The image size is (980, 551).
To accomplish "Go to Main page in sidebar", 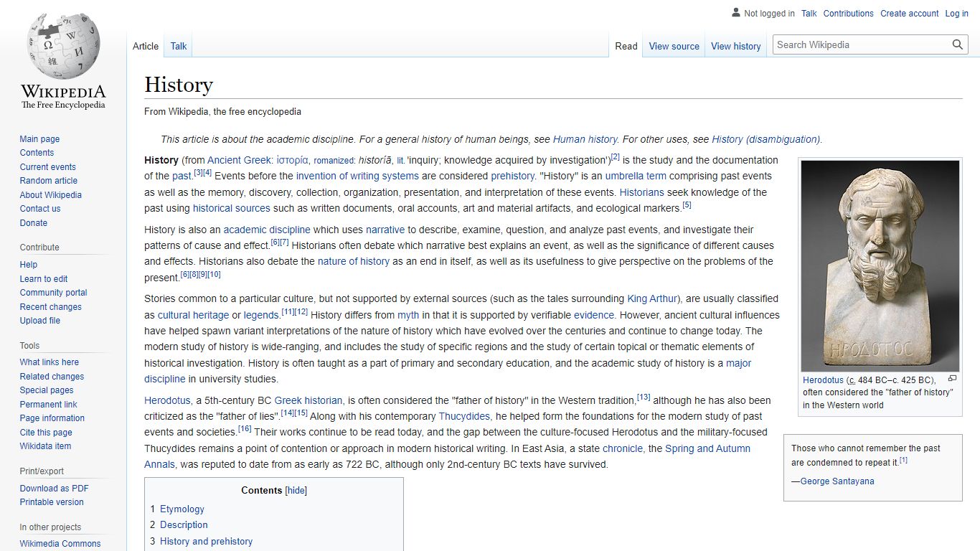I will 39,139.
